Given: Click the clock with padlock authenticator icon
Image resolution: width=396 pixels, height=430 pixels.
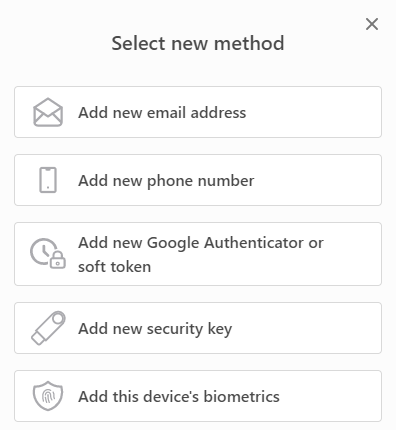Looking at the screenshot, I should click(48, 253).
